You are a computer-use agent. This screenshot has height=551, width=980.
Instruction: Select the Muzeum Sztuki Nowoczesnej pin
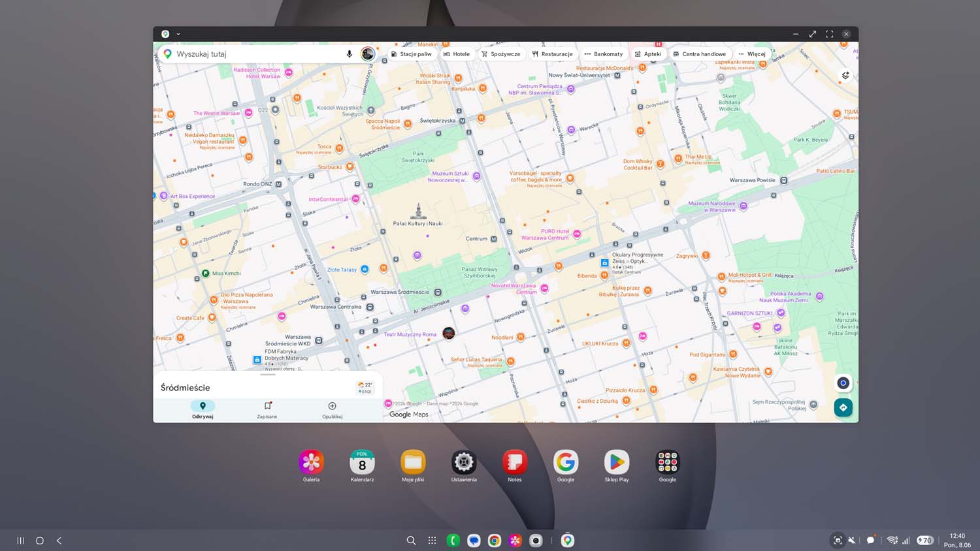(476, 176)
